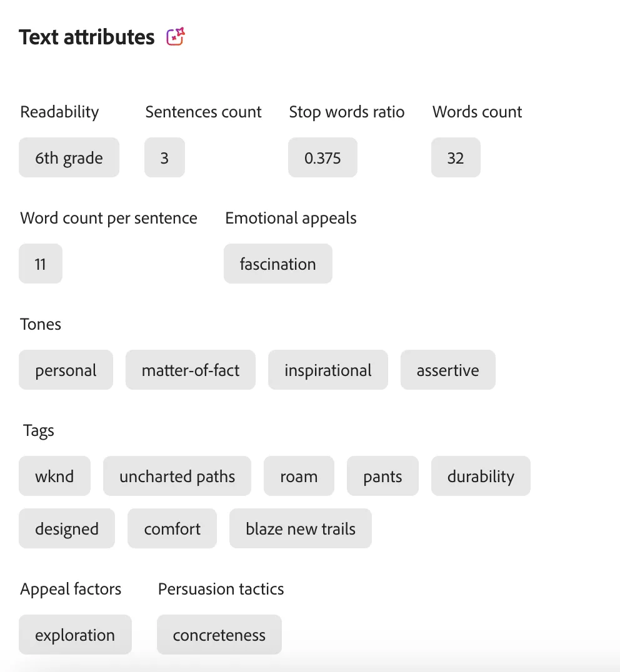This screenshot has height=672, width=620.
Task: Click the exploration appeal factor chip
Action: [75, 635]
